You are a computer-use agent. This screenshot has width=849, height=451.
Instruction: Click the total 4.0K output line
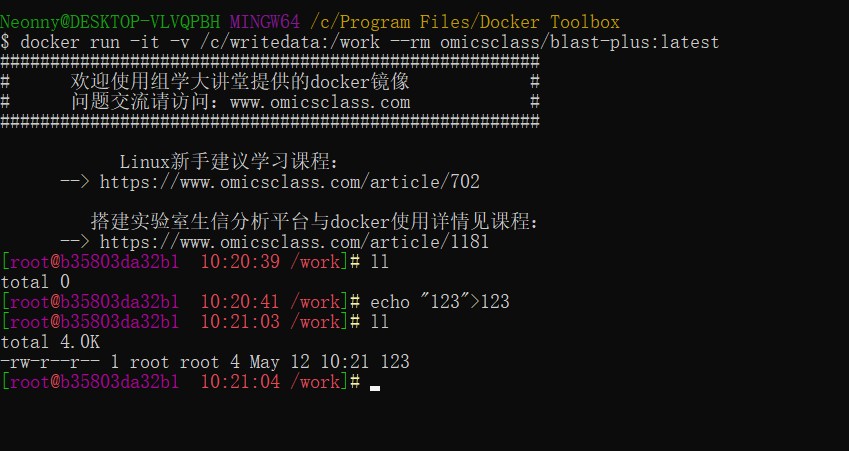tap(50, 342)
